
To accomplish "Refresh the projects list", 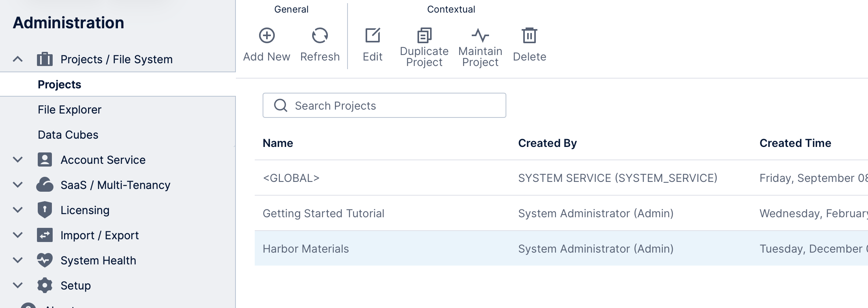I will click(x=320, y=36).
